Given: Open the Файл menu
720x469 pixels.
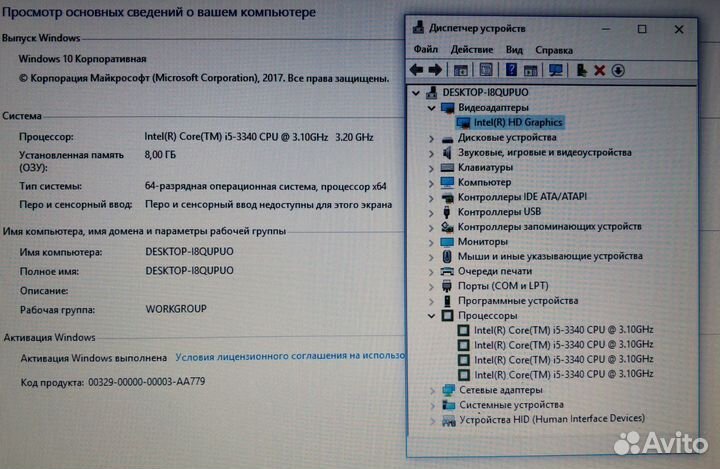Looking at the screenshot, I should (x=426, y=49).
